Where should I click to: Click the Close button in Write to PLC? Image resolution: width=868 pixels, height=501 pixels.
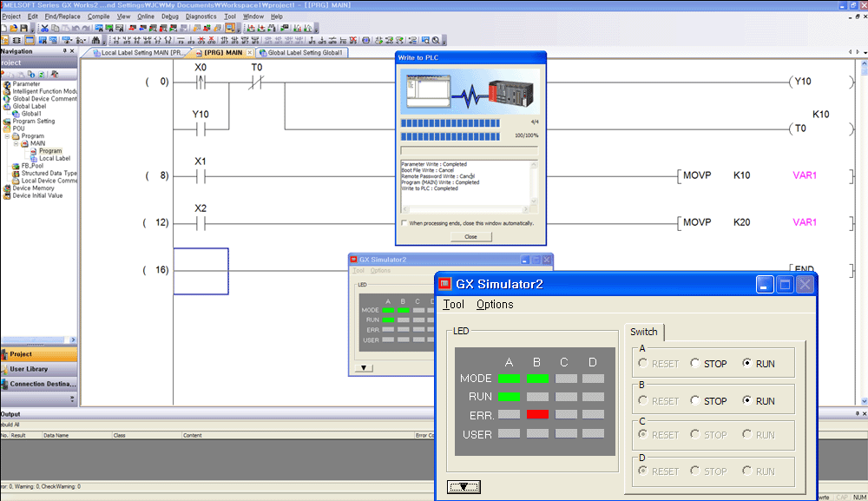[470, 236]
